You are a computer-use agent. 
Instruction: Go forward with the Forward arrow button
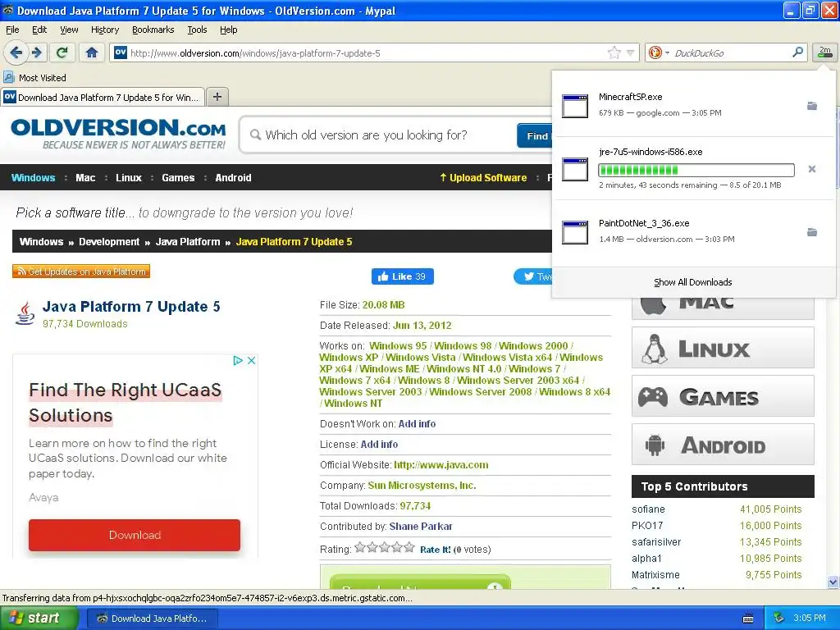coord(37,52)
